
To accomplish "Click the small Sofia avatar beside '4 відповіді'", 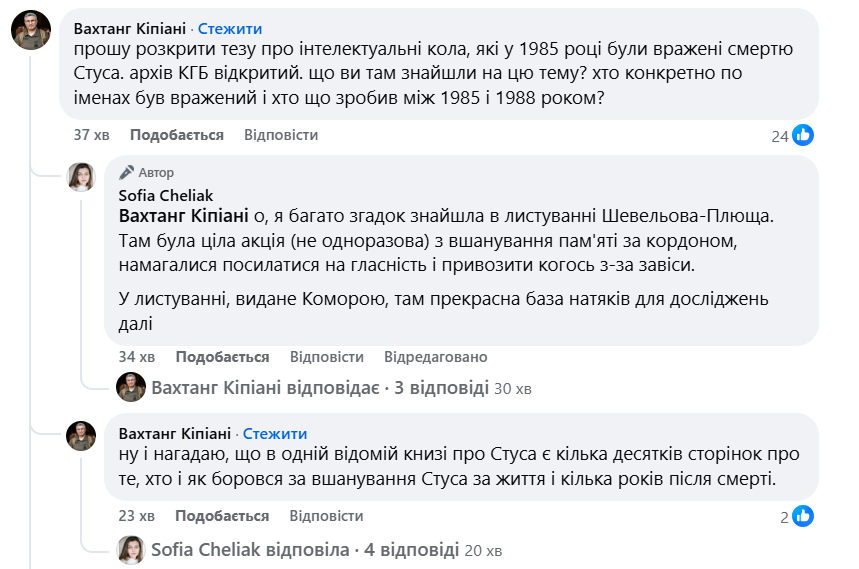I will pos(131,549).
